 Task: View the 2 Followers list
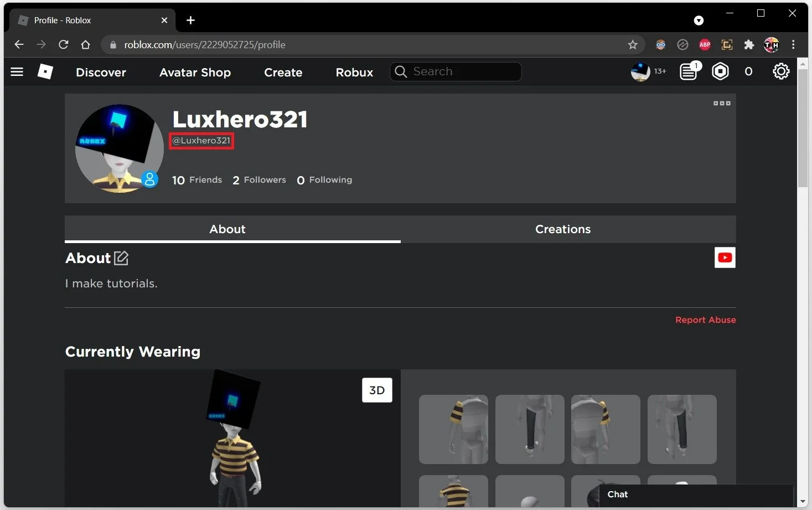click(x=259, y=180)
